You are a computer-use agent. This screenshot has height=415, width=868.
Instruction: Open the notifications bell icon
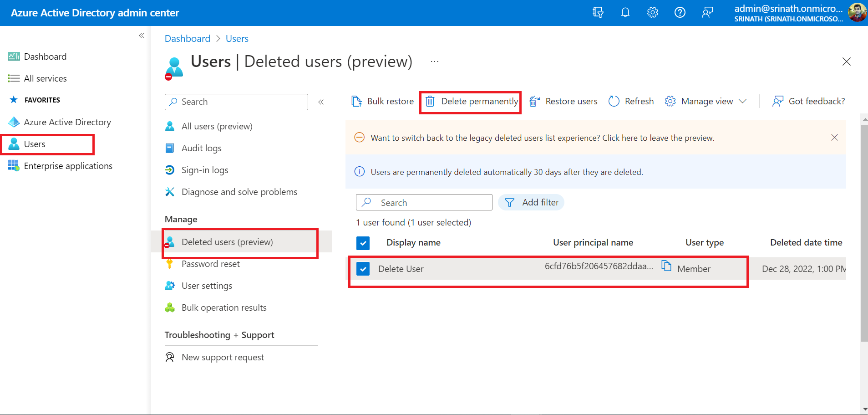point(625,13)
